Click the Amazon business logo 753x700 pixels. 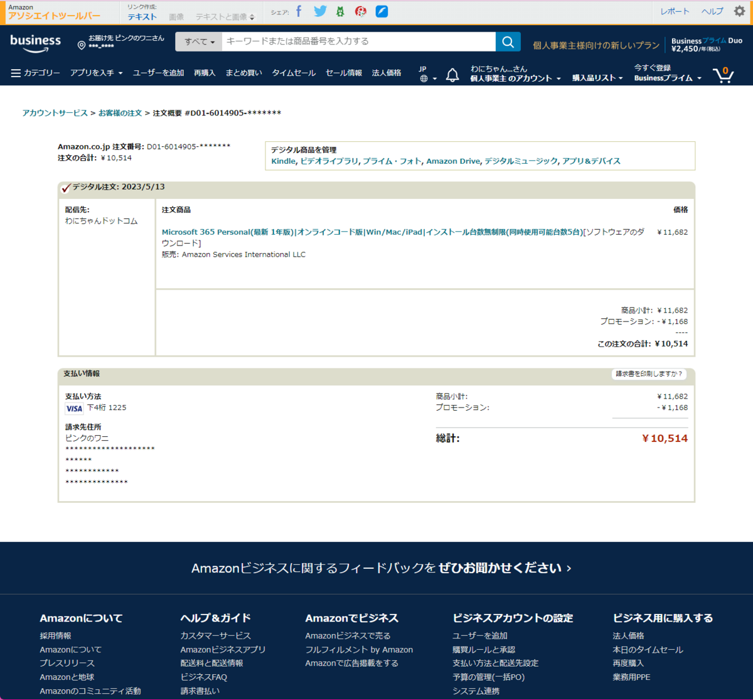click(x=36, y=43)
